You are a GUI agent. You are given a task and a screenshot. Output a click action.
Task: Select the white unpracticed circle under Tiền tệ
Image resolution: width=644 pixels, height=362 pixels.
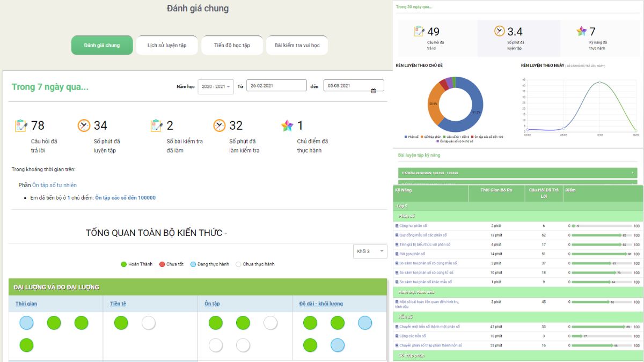point(149,323)
